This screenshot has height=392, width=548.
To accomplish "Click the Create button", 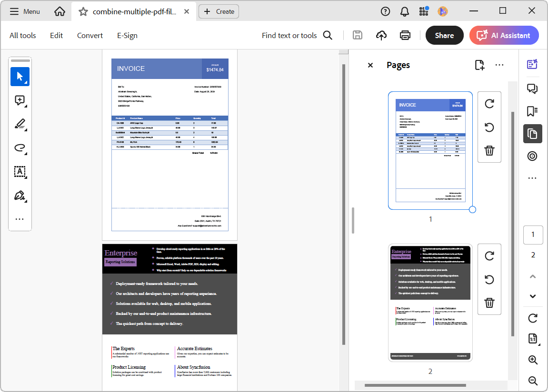I will coord(219,11).
